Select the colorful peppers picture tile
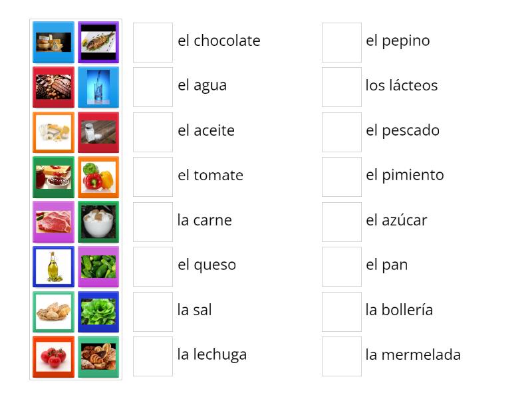Screen dimensions: 532x399 (x=98, y=176)
